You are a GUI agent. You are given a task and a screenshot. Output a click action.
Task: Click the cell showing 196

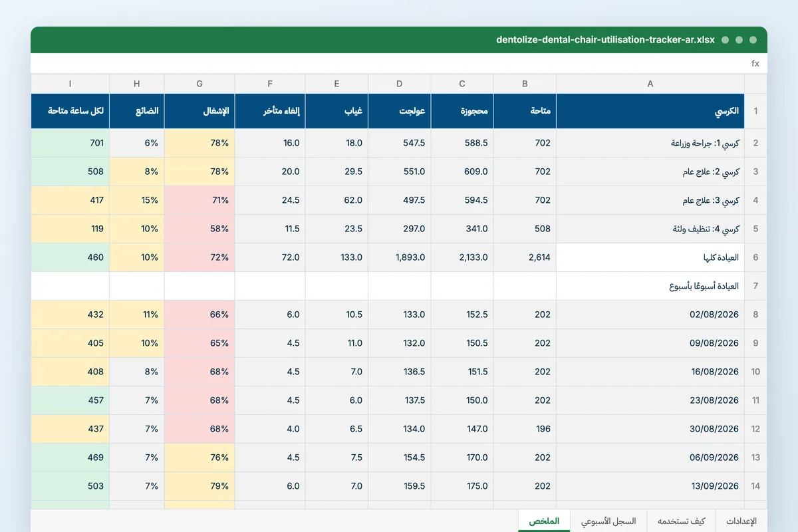tap(525, 429)
